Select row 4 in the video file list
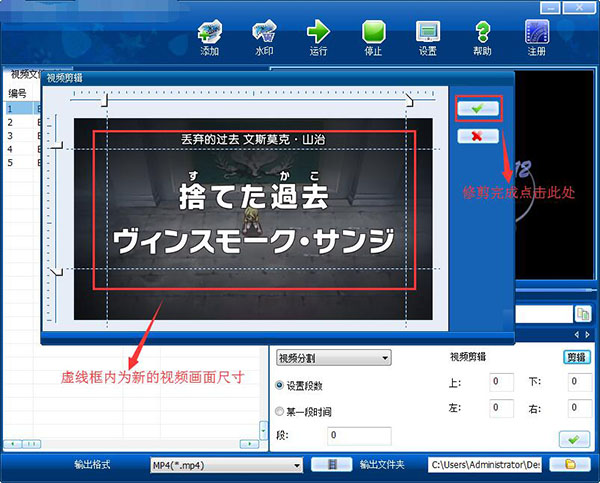The height and width of the screenshot is (483, 600). pyautogui.click(x=23, y=149)
